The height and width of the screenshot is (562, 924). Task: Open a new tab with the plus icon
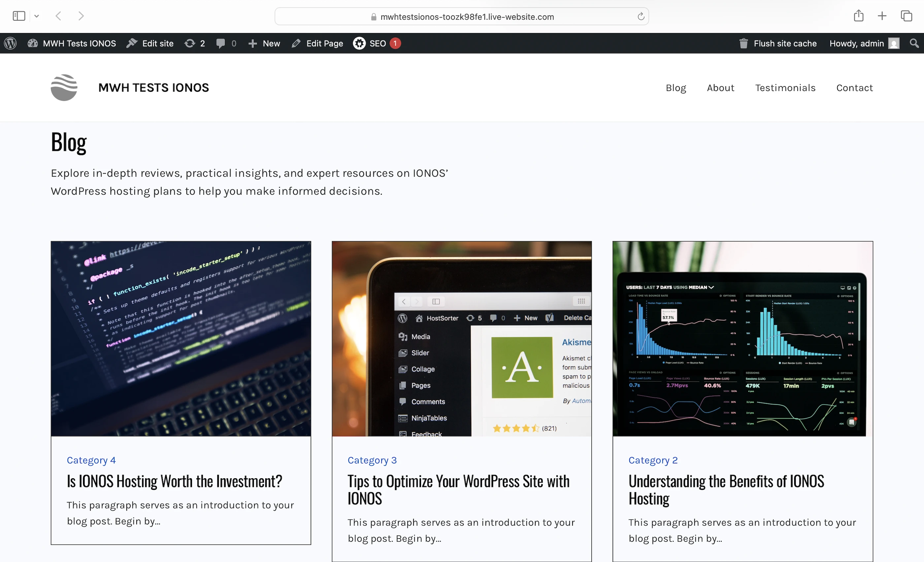tap(882, 16)
